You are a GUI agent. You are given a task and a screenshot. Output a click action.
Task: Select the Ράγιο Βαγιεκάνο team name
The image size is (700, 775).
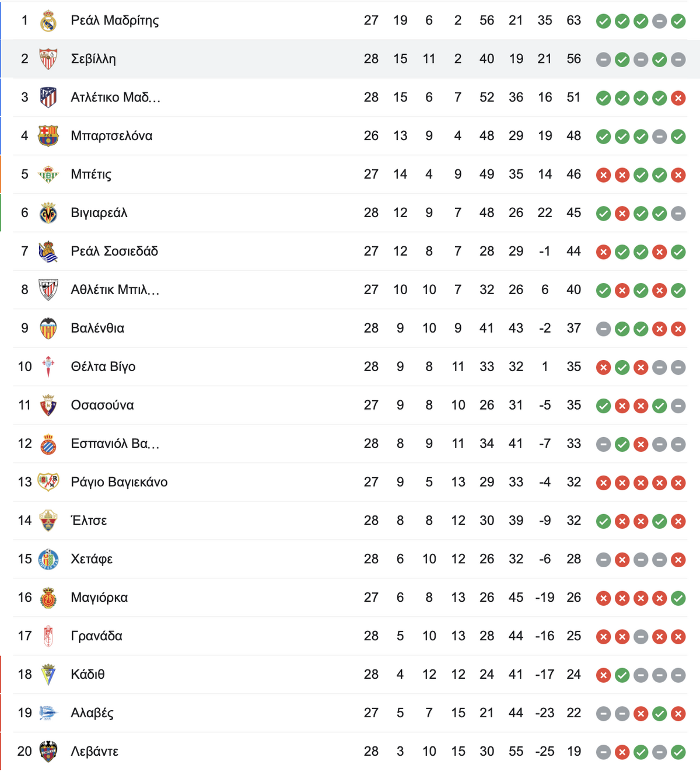pyautogui.click(x=119, y=483)
